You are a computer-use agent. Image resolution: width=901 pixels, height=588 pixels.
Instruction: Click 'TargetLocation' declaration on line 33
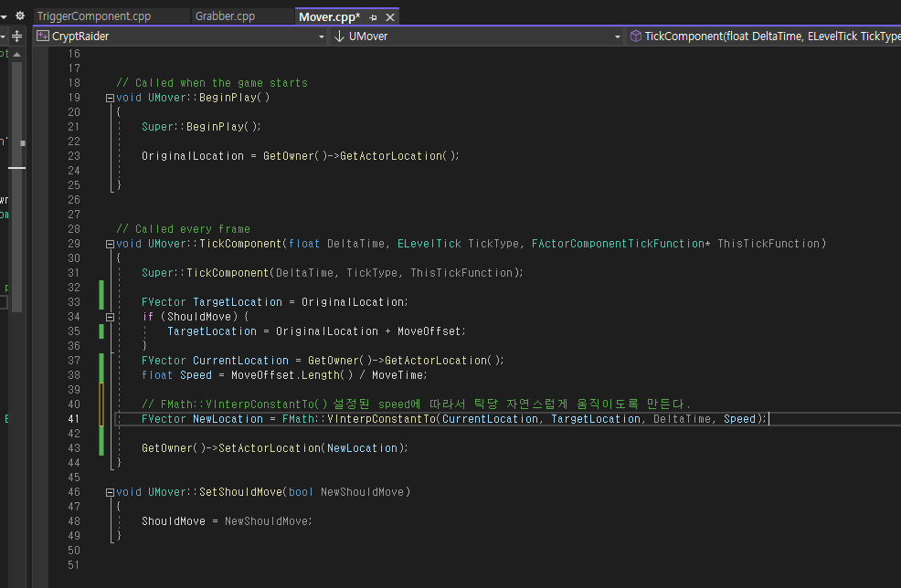tap(238, 302)
